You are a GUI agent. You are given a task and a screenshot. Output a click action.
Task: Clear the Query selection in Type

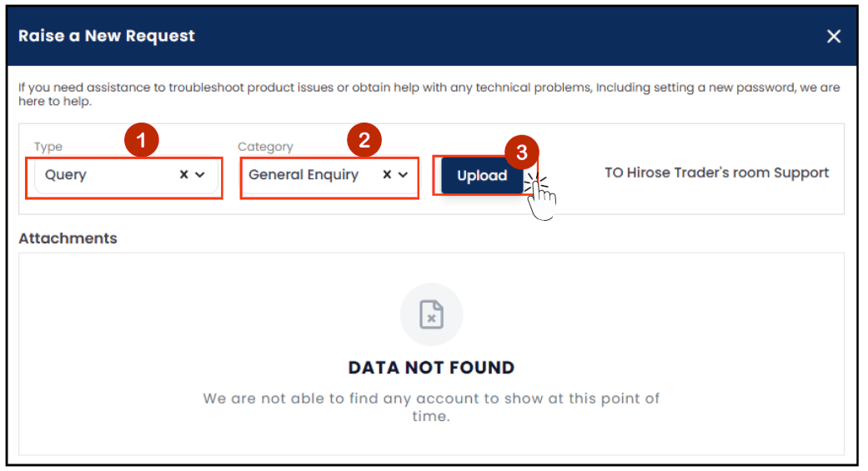(x=183, y=175)
